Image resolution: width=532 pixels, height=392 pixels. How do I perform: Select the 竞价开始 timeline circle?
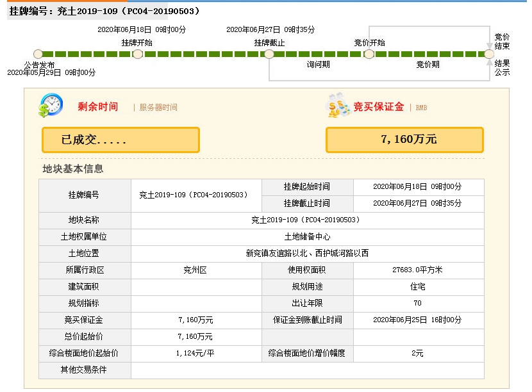369,54
